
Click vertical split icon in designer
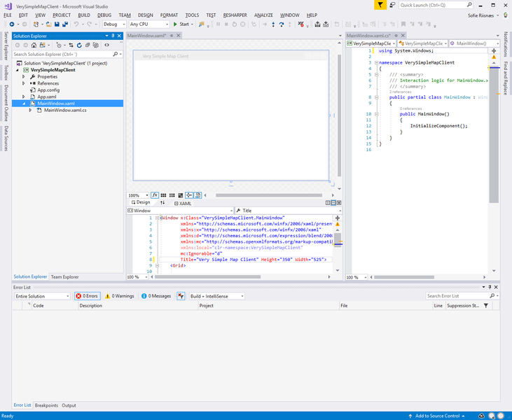click(x=328, y=203)
